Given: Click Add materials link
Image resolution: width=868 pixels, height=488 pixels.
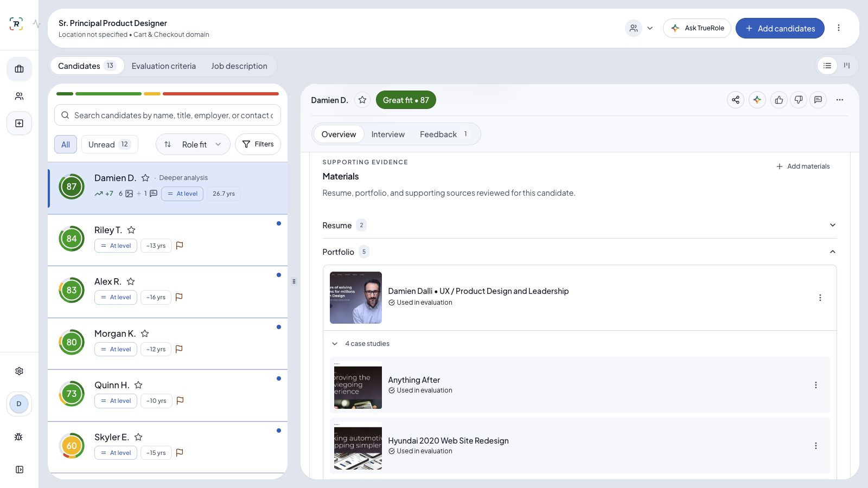Looking at the screenshot, I should point(803,166).
